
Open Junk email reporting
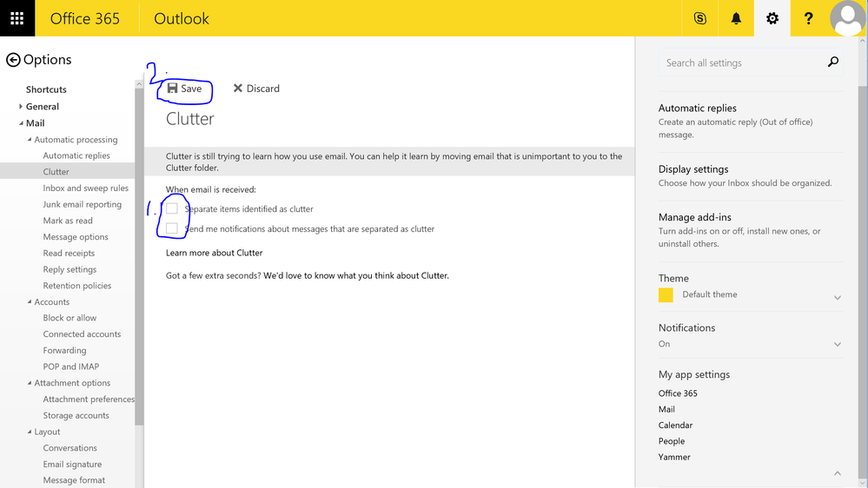(82, 204)
